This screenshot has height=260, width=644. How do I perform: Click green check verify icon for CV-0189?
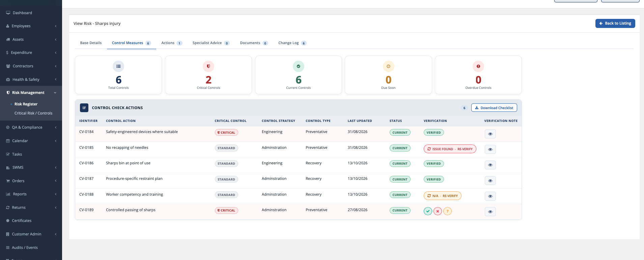[x=428, y=211]
